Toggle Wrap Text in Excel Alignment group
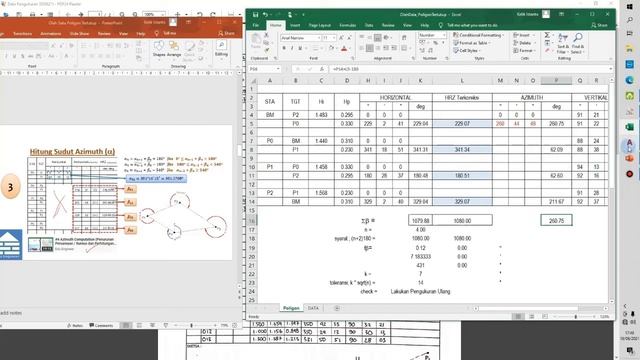 (x=404, y=38)
